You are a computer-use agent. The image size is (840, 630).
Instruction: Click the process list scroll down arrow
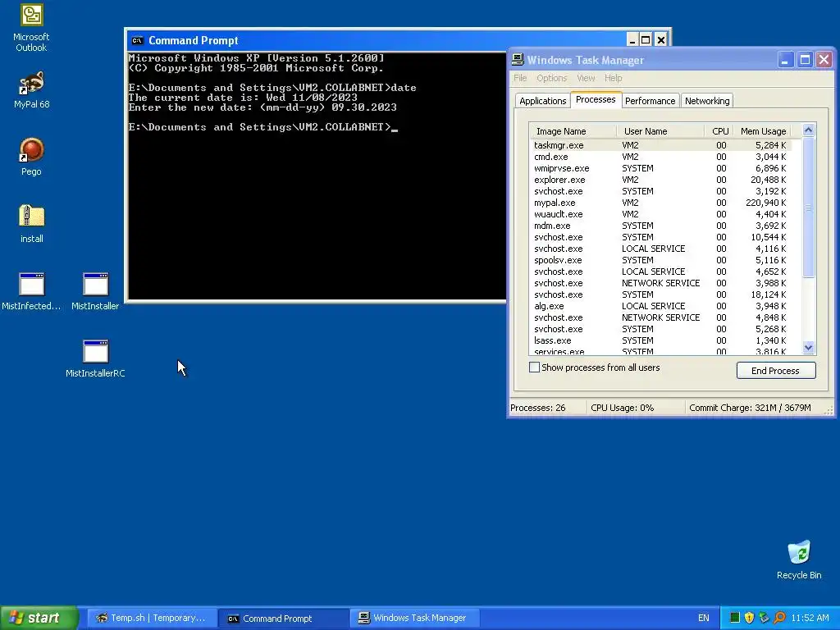808,348
